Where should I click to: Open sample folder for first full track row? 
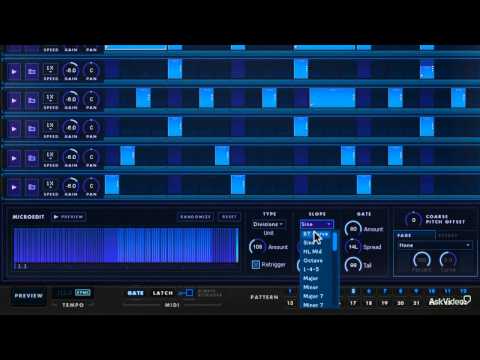[32, 71]
